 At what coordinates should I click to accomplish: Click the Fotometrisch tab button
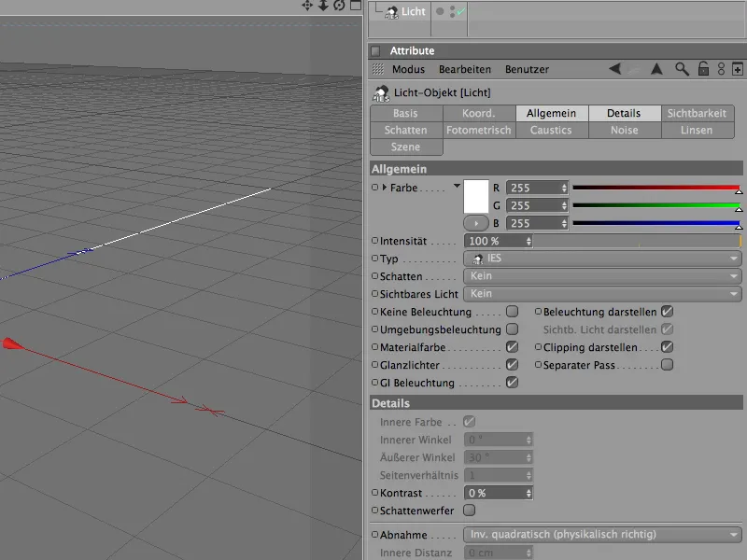tap(478, 130)
